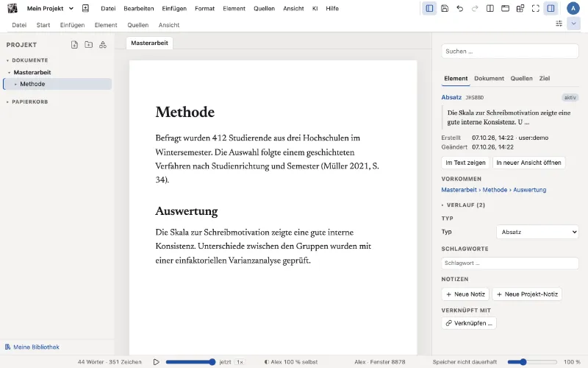Open the Quellen menu in menu bar
The image size is (588, 368).
[264, 8]
